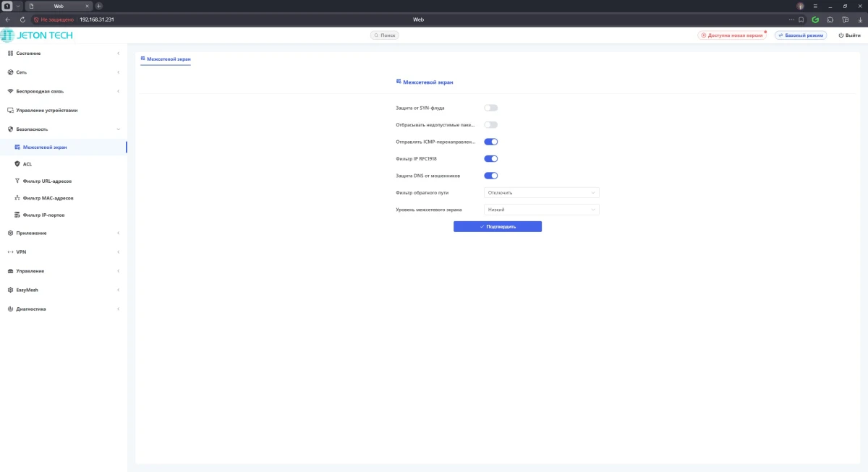The width and height of the screenshot is (868, 472).
Task: Click the Состояние sidebar icon
Action: (10, 53)
